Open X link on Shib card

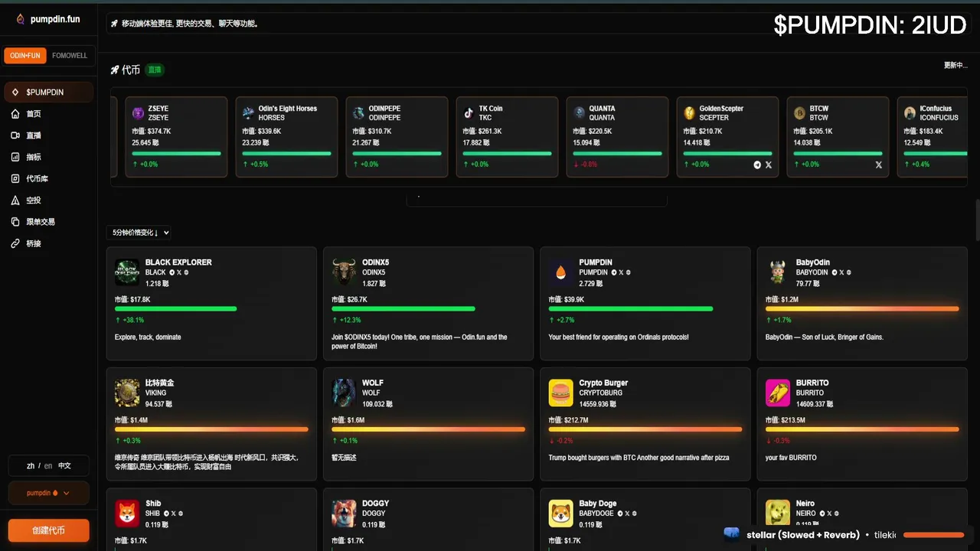[174, 514]
